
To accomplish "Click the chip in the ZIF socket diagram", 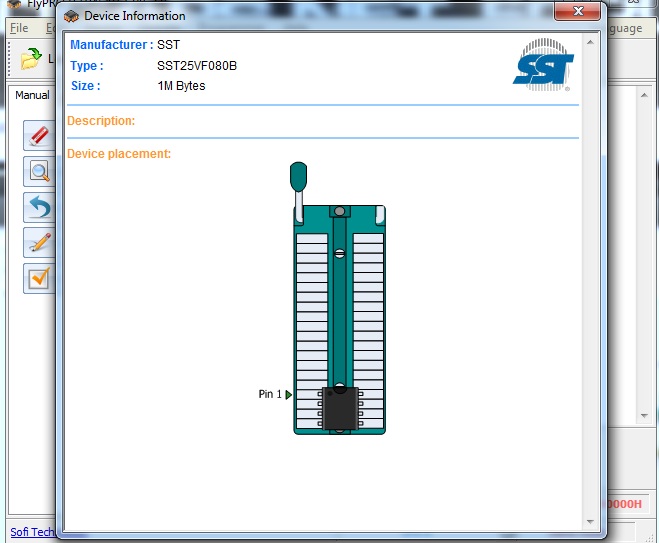I will [340, 409].
